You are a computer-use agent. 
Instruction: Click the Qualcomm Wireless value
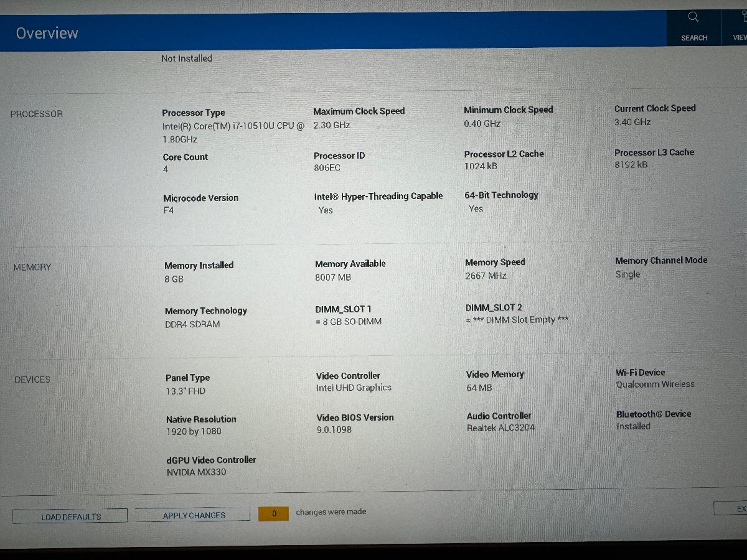[x=655, y=385]
